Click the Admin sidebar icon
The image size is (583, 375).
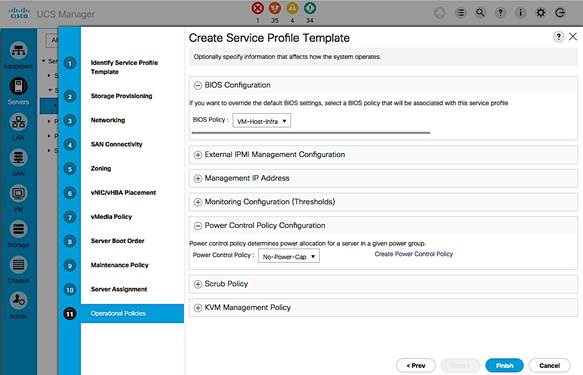tap(18, 300)
